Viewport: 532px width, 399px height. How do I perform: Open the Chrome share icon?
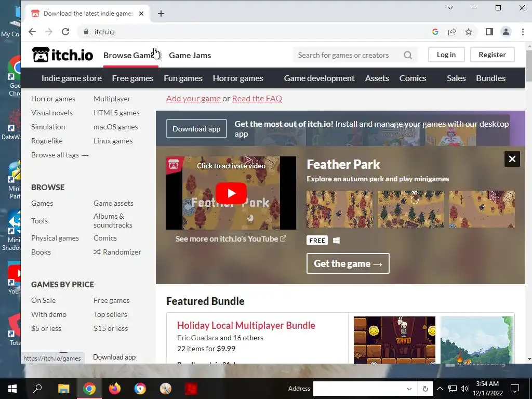pos(452,32)
